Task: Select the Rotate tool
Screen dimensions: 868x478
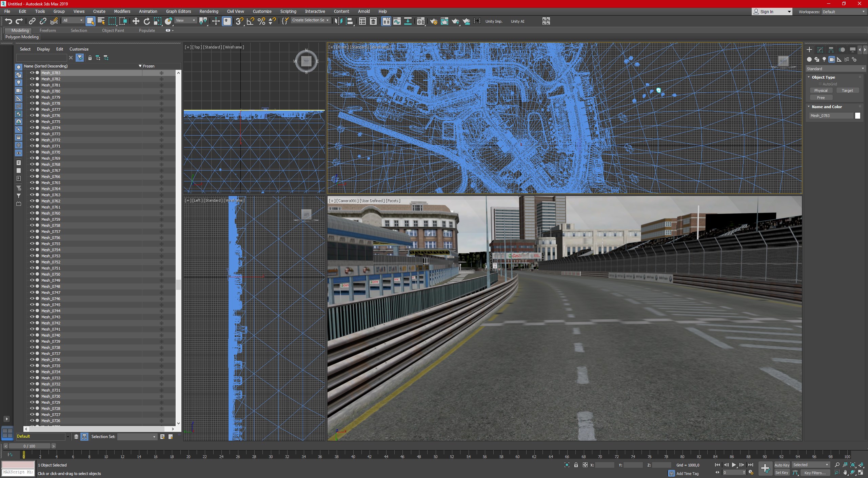Action: pyautogui.click(x=146, y=21)
